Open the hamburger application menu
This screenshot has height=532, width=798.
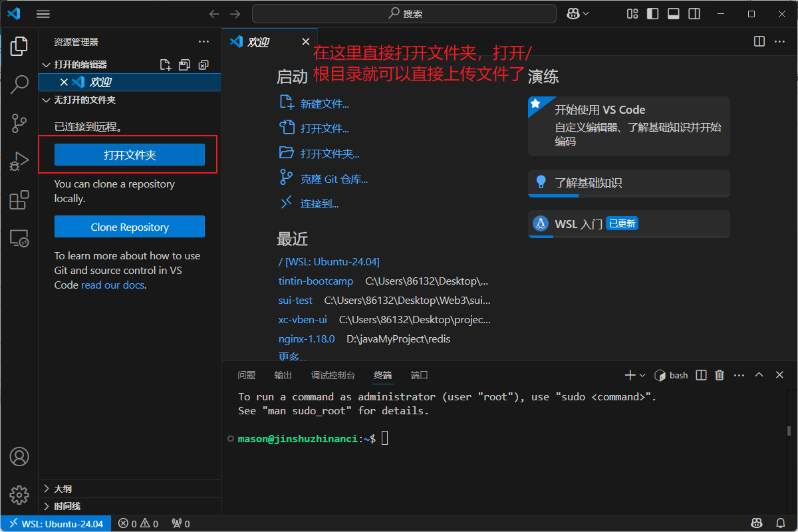point(43,13)
